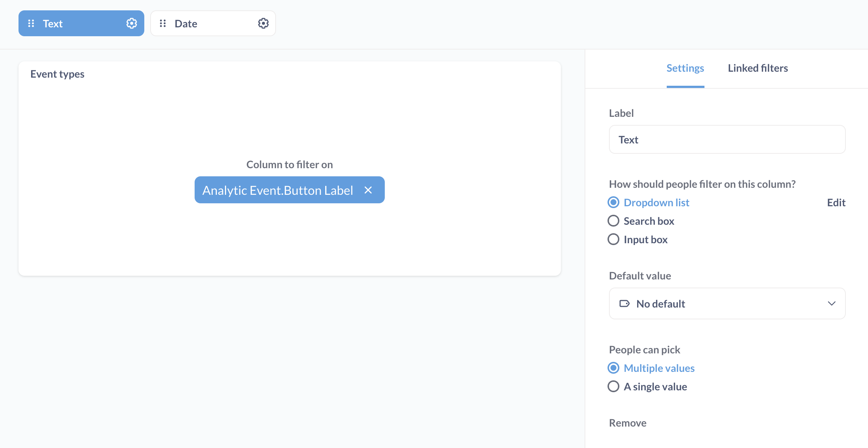Click drag handle on Date filter
Screen dimensions: 868x448
coord(163,23)
